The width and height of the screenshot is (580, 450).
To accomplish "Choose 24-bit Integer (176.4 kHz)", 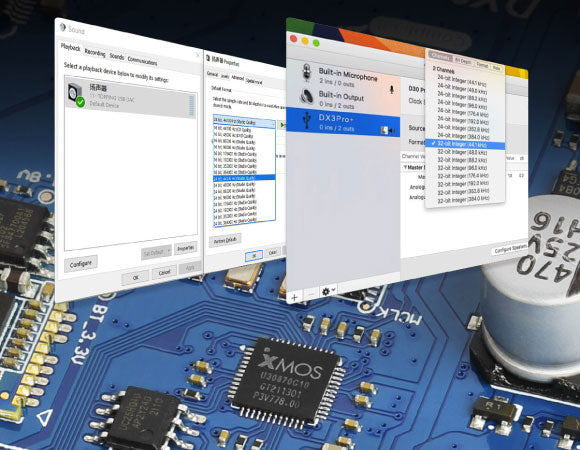I will pyautogui.click(x=462, y=112).
